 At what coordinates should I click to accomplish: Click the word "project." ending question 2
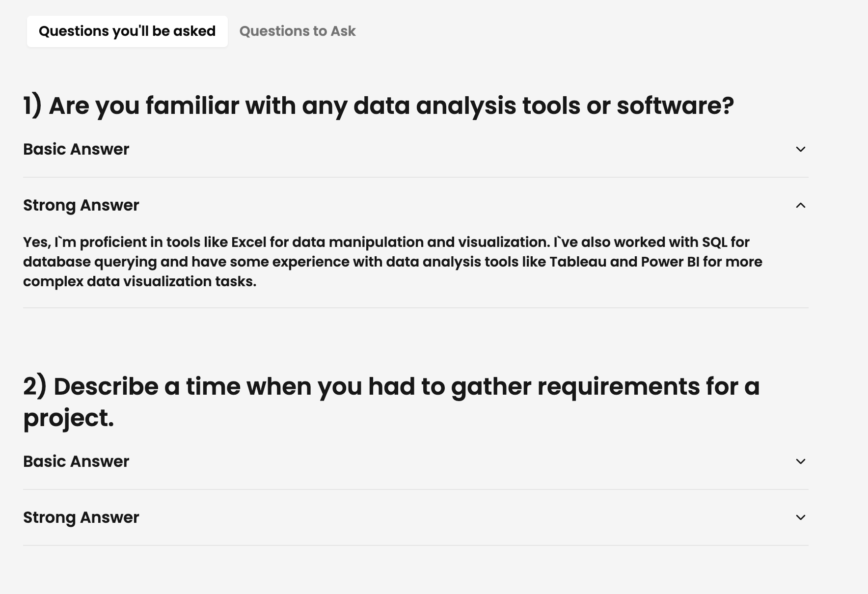(x=68, y=418)
